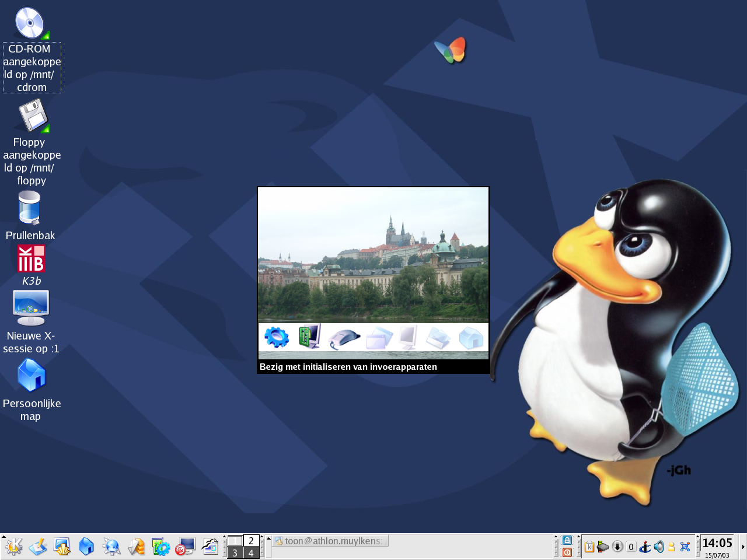Open the control center panel icon

click(160, 547)
